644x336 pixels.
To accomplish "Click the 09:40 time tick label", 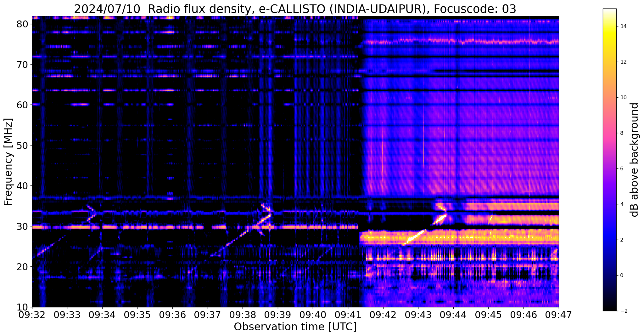I will (x=313, y=315).
